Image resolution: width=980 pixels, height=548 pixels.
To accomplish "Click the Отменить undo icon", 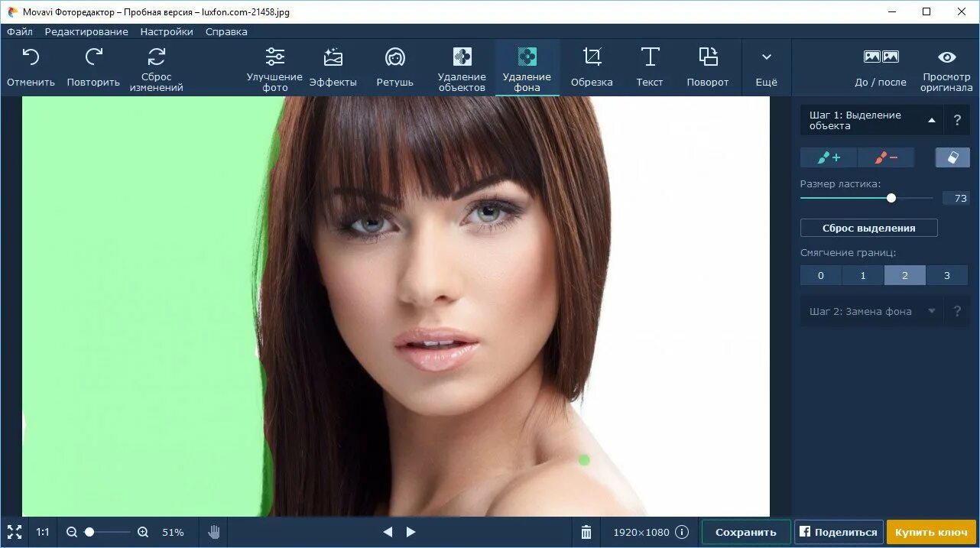I will (31, 57).
